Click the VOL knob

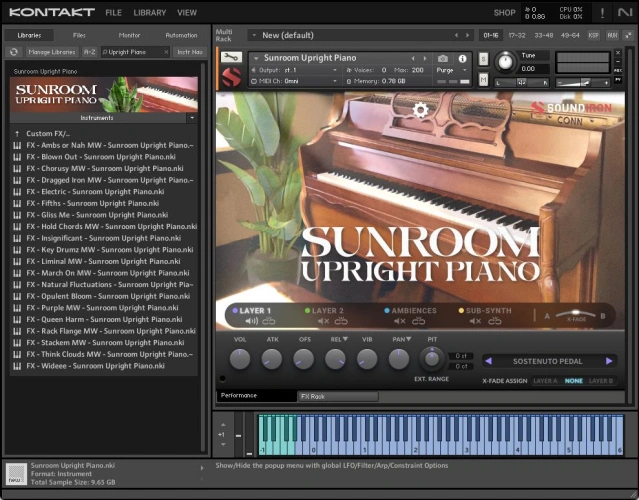click(240, 359)
